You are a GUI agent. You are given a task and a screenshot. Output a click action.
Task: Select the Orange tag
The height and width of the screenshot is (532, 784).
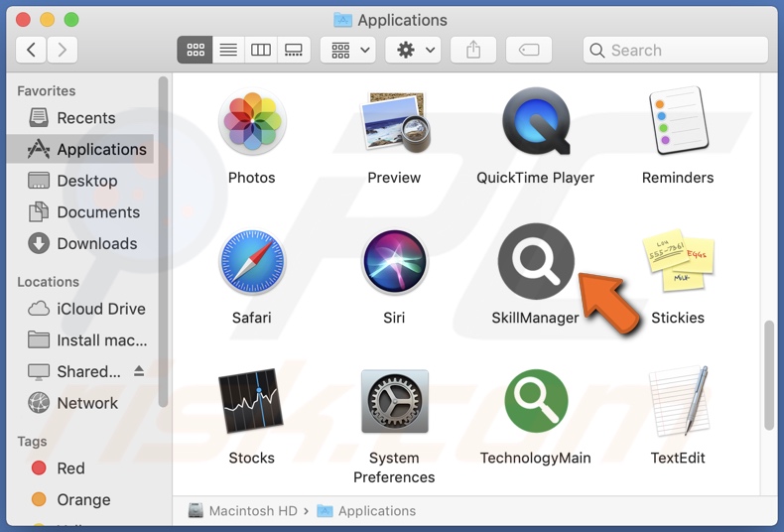pyautogui.click(x=80, y=500)
